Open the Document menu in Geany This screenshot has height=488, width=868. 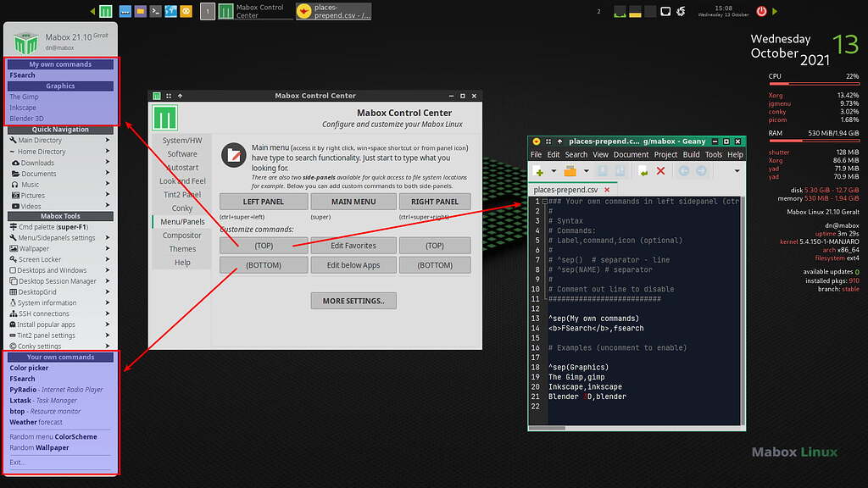click(x=631, y=155)
